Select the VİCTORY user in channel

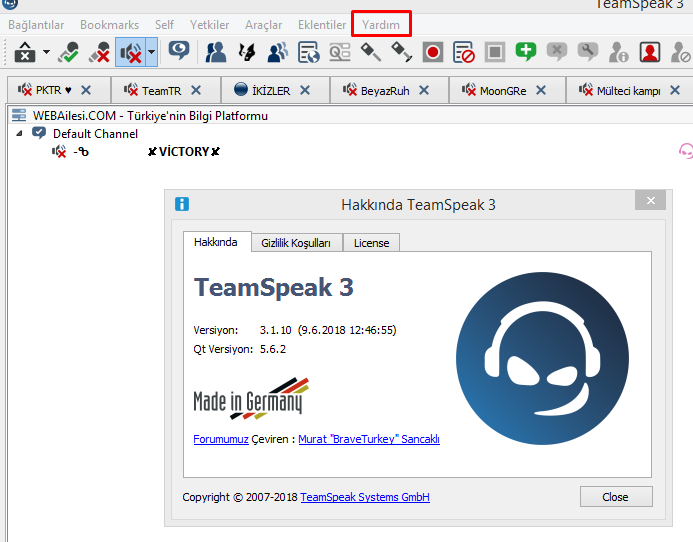pos(183,152)
